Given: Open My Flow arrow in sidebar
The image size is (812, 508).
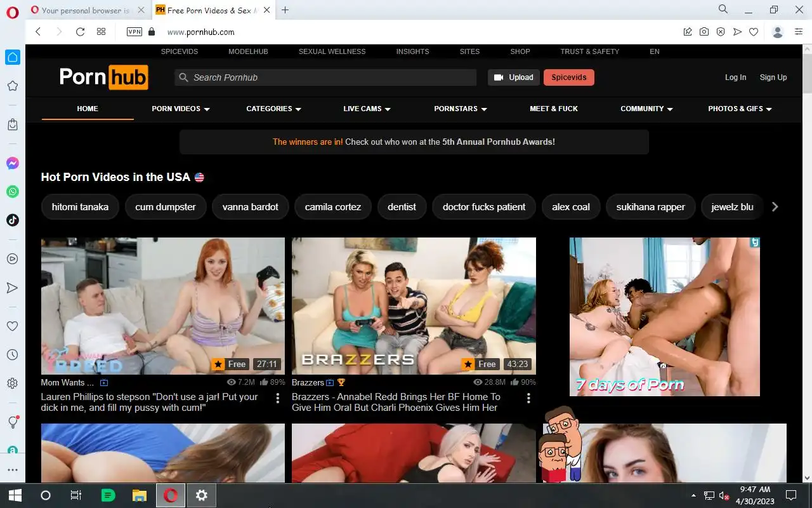Looking at the screenshot, I should click(13, 288).
